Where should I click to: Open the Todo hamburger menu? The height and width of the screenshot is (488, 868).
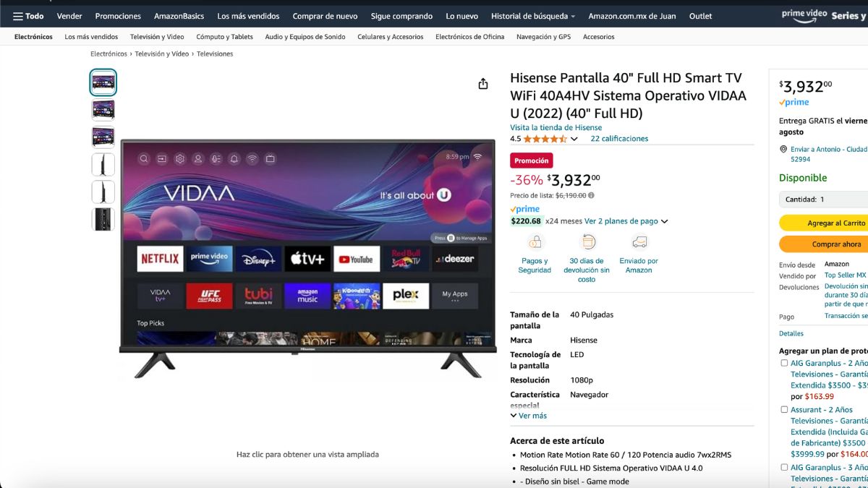28,16
